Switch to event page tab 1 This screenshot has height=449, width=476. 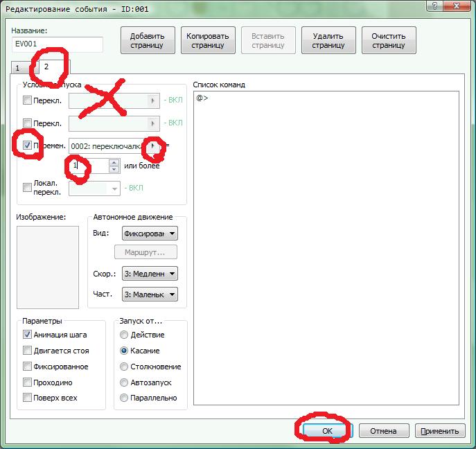point(18,69)
